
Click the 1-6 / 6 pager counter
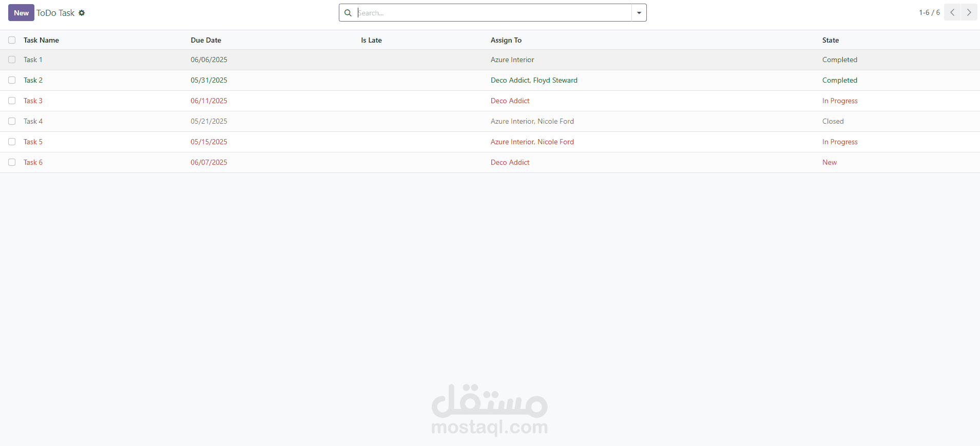pos(929,12)
